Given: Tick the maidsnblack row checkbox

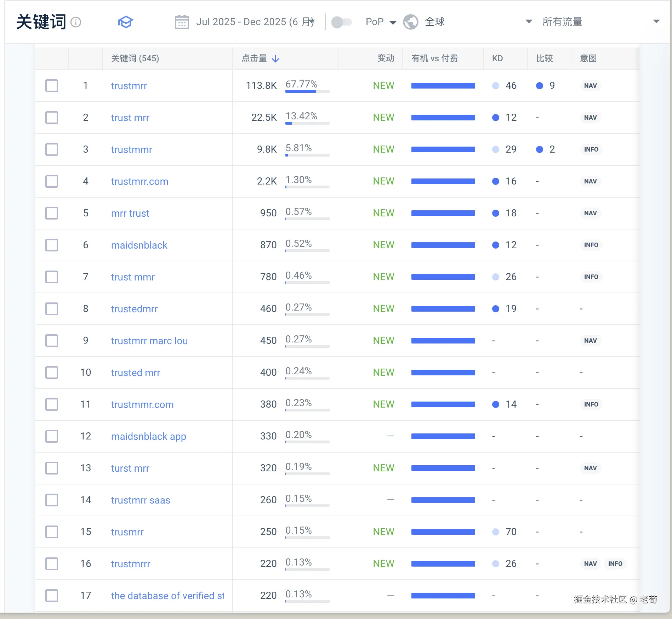Looking at the screenshot, I should (x=52, y=245).
